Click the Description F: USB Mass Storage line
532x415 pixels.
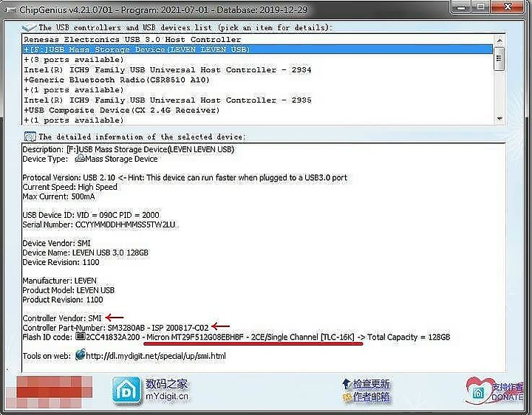[x=129, y=149]
